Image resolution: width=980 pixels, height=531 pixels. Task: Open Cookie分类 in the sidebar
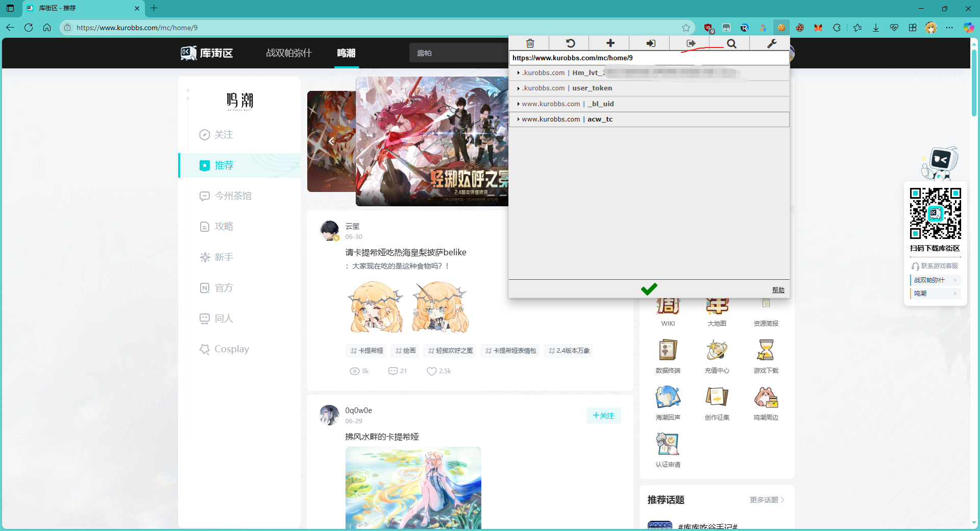click(231, 349)
